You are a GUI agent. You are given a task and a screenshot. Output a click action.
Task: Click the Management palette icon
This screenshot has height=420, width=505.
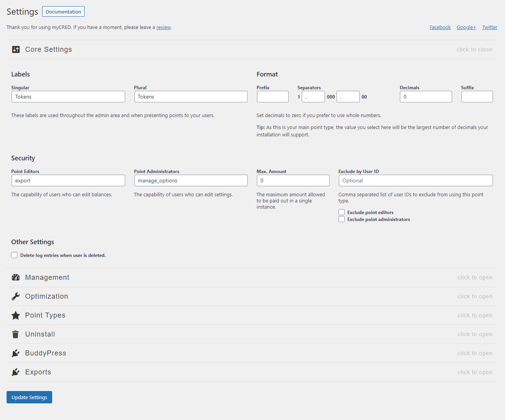16,277
